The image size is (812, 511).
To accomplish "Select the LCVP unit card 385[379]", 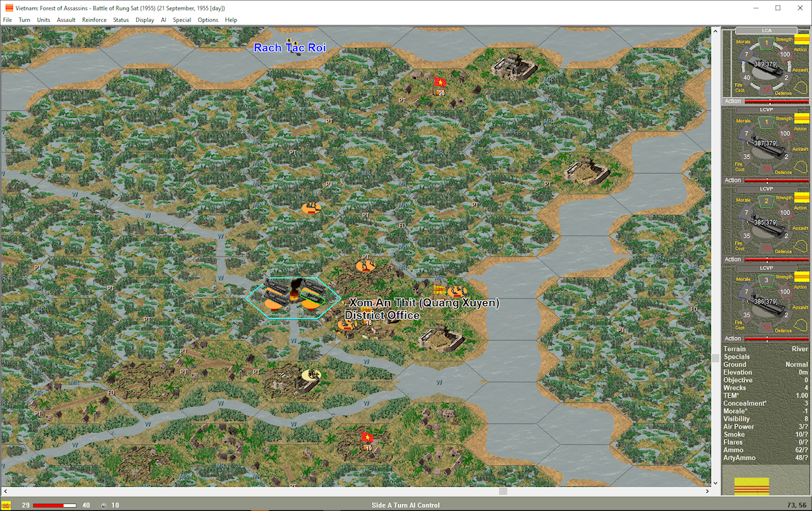I will click(x=767, y=222).
